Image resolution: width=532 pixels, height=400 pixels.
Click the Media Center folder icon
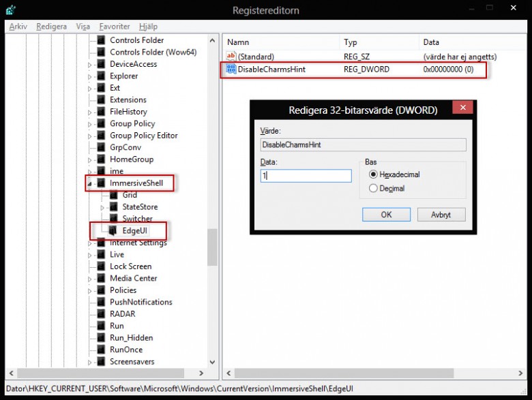click(102, 278)
